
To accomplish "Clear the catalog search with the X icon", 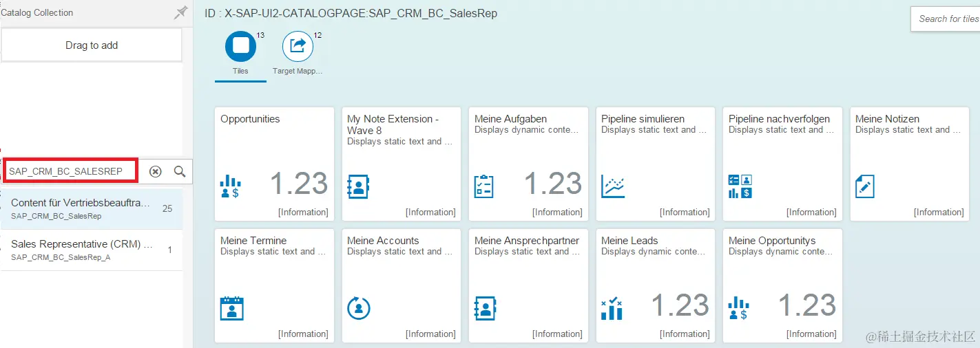I will [x=156, y=171].
